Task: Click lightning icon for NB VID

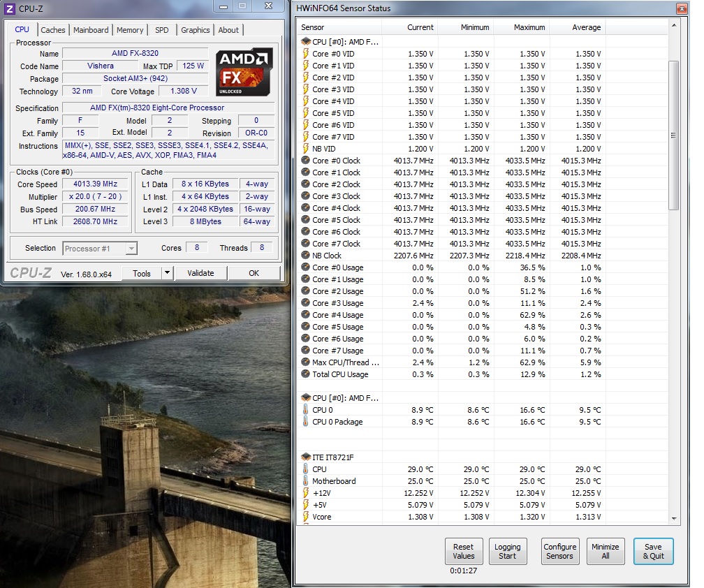Action: point(306,148)
